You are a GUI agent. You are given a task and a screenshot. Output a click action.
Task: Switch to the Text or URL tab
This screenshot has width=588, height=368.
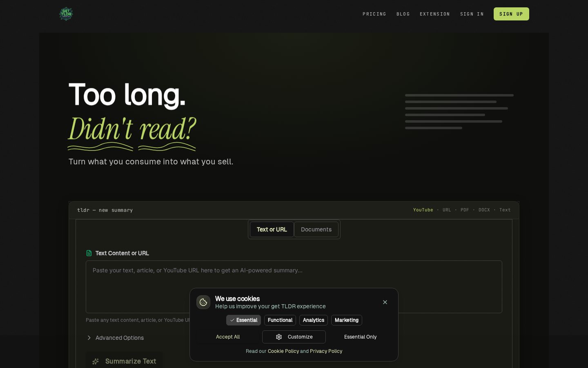(272, 229)
